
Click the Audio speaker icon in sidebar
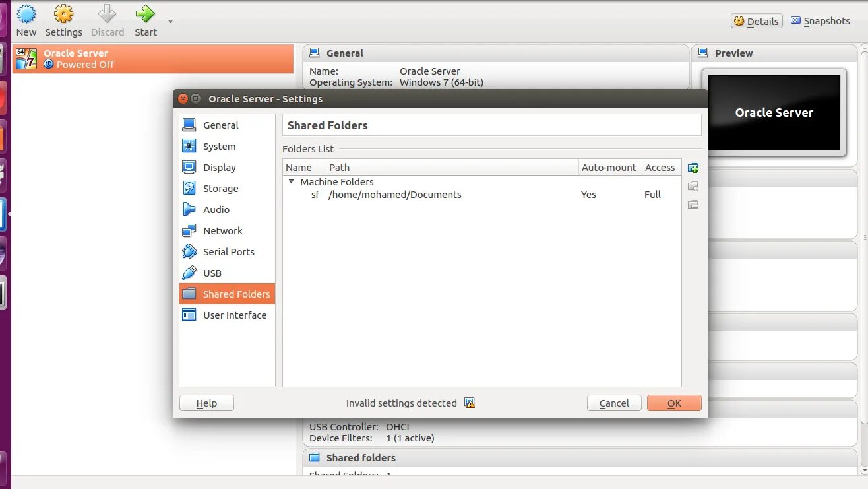point(189,209)
